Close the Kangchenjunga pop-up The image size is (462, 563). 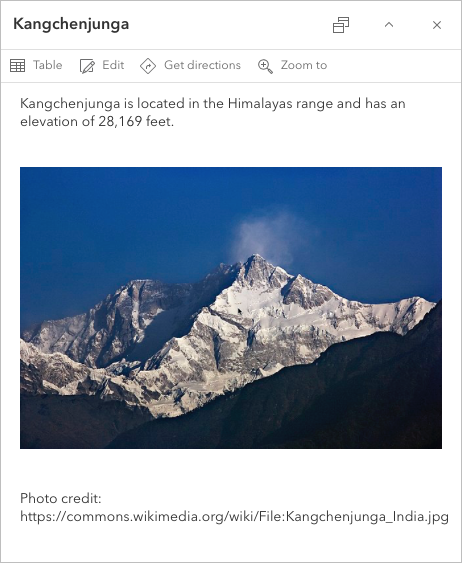tap(437, 25)
